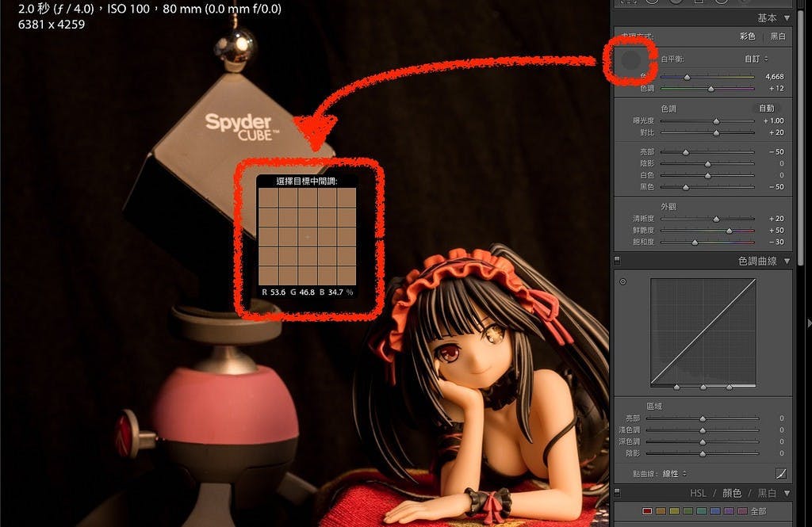Click the 鮮艷度 vibrance slider handle
Screen dimensions: 812x527
pos(730,231)
